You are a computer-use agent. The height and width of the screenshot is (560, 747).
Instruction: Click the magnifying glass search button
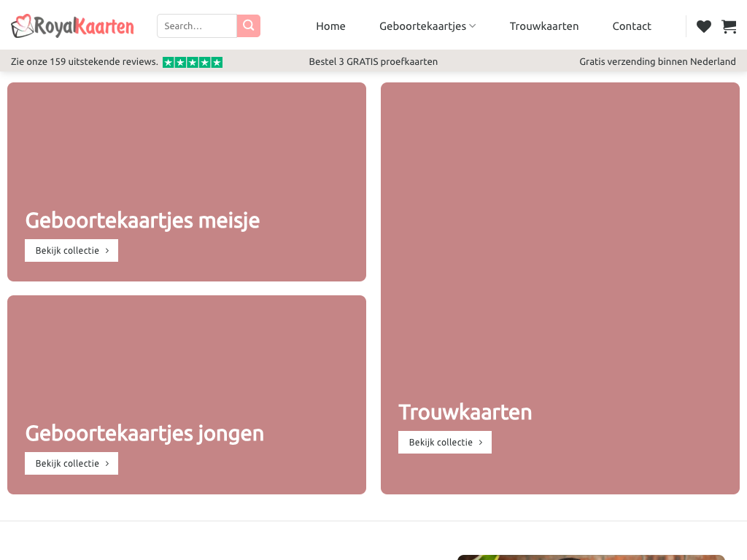coord(249,26)
